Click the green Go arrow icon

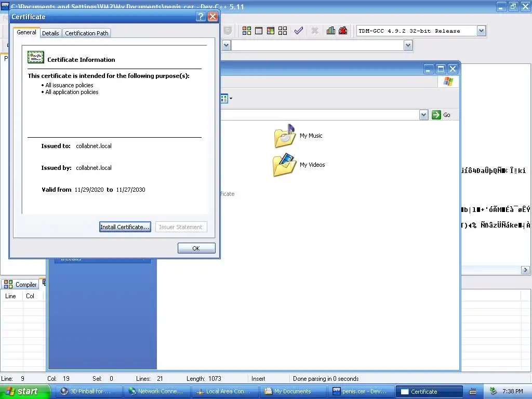pos(436,115)
